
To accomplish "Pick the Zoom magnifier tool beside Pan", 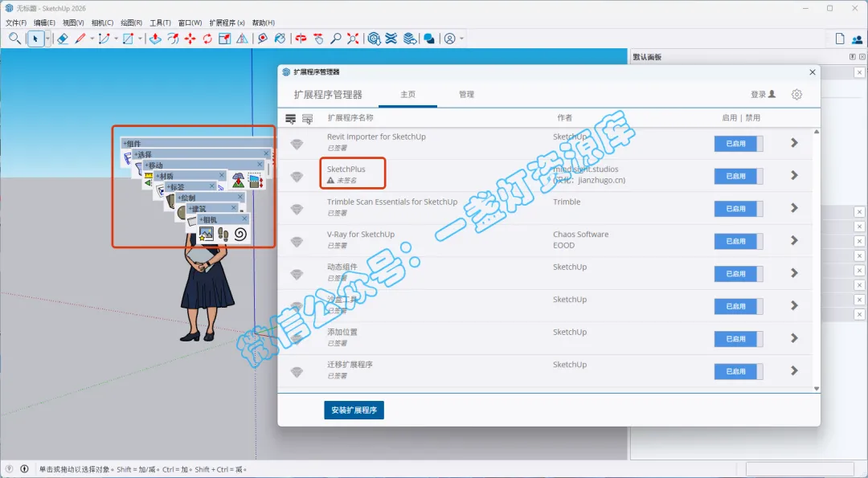I will click(x=335, y=39).
